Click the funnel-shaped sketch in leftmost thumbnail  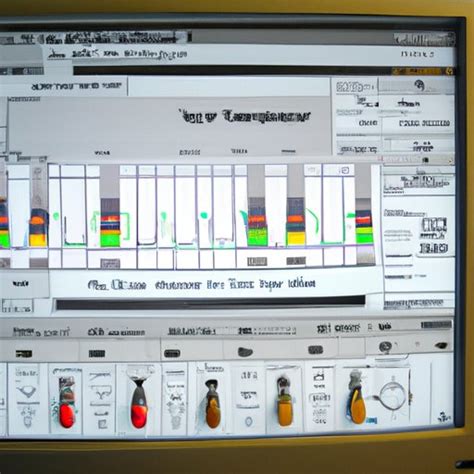point(26,391)
